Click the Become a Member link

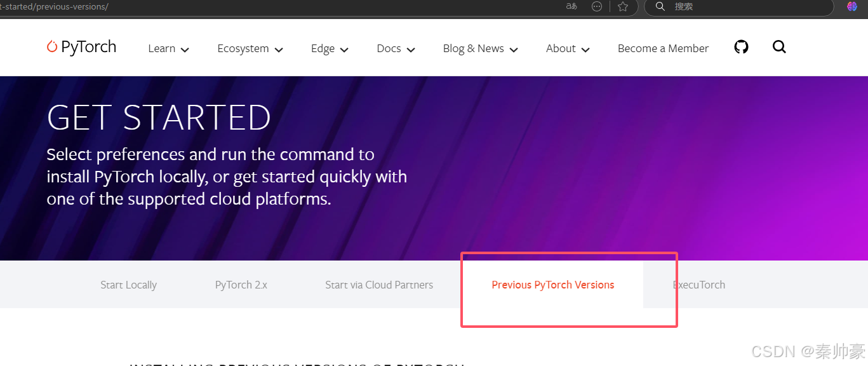coord(663,48)
